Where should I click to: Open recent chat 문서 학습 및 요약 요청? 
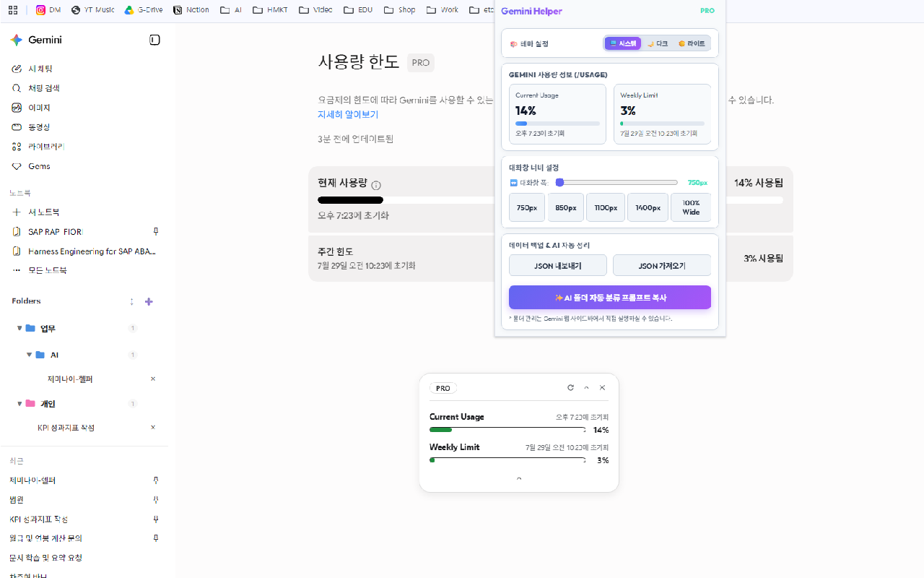45,558
